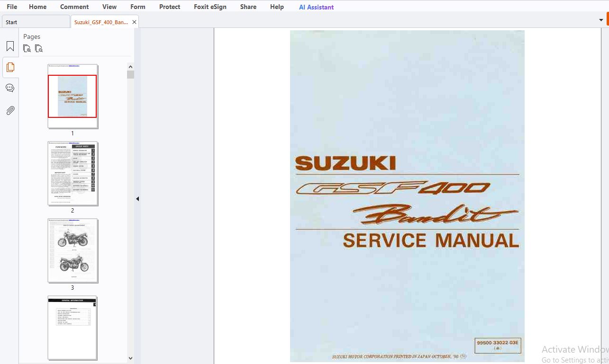
Task: Close the Suzuki_GSF_400 document tab
Action: [x=134, y=22]
